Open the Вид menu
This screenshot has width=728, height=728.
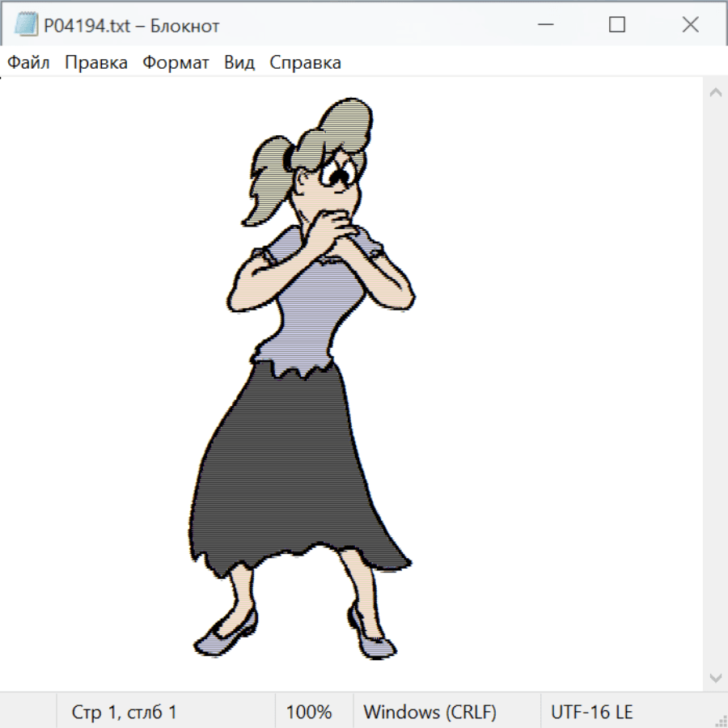[x=239, y=62]
